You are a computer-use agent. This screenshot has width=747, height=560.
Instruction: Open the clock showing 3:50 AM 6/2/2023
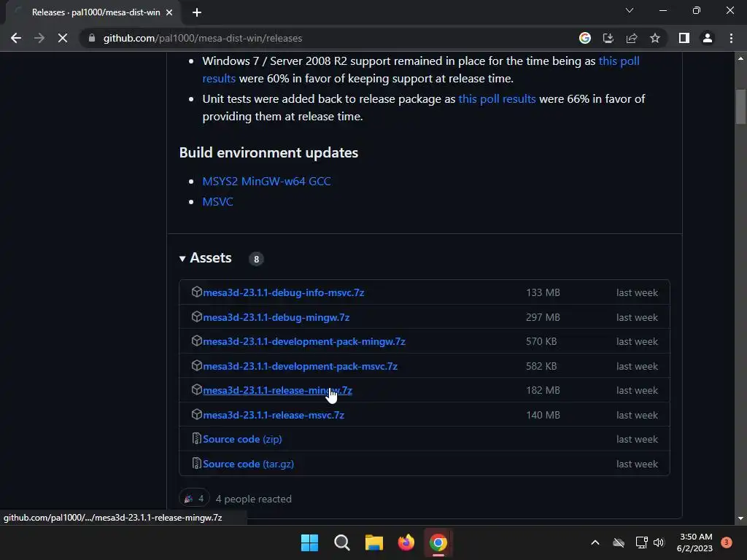[695, 542]
